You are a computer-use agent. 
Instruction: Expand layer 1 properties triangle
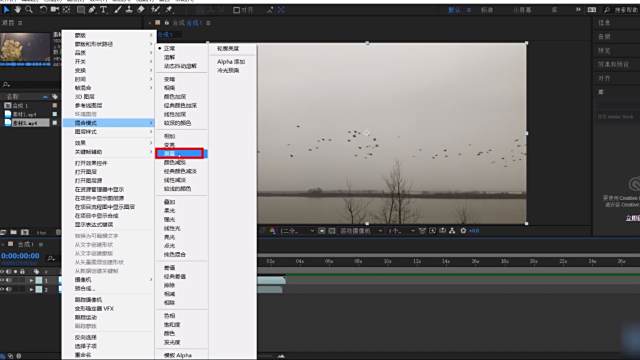click(31, 280)
